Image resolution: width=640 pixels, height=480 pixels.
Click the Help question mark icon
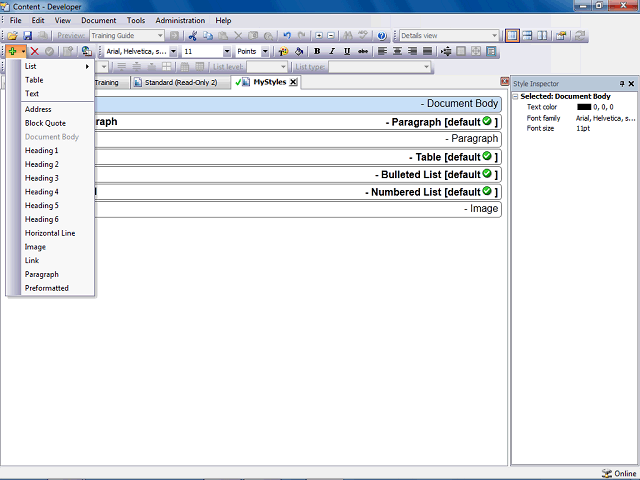382,36
